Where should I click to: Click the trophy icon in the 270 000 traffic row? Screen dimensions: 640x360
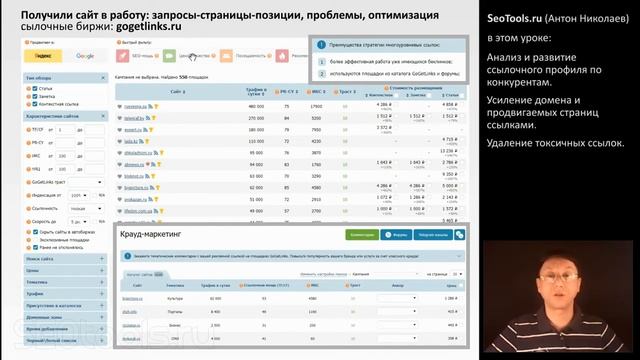(154, 118)
